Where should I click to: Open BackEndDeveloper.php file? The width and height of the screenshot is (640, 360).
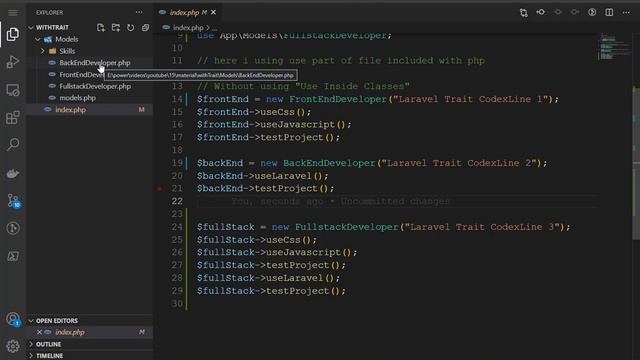[95, 63]
